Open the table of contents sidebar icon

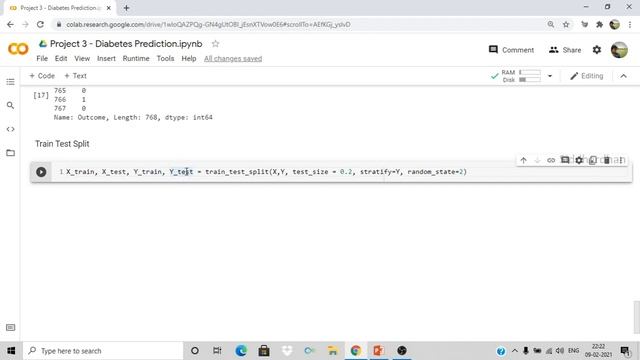[11, 82]
